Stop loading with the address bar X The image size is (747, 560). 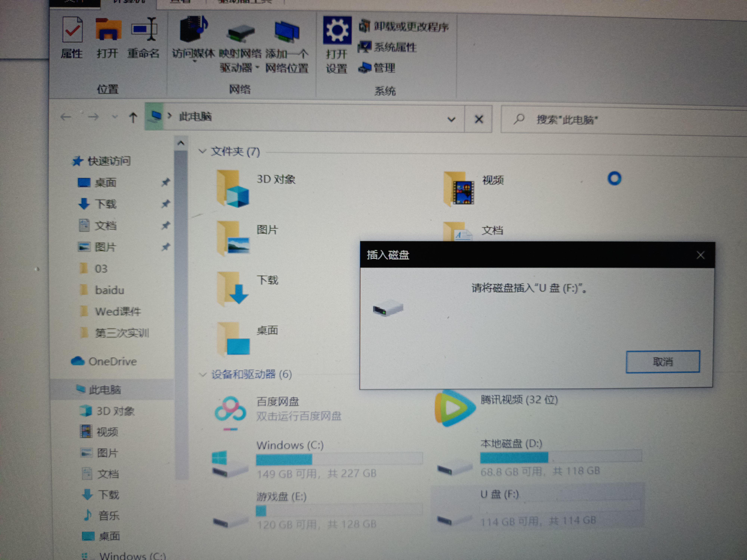point(478,119)
